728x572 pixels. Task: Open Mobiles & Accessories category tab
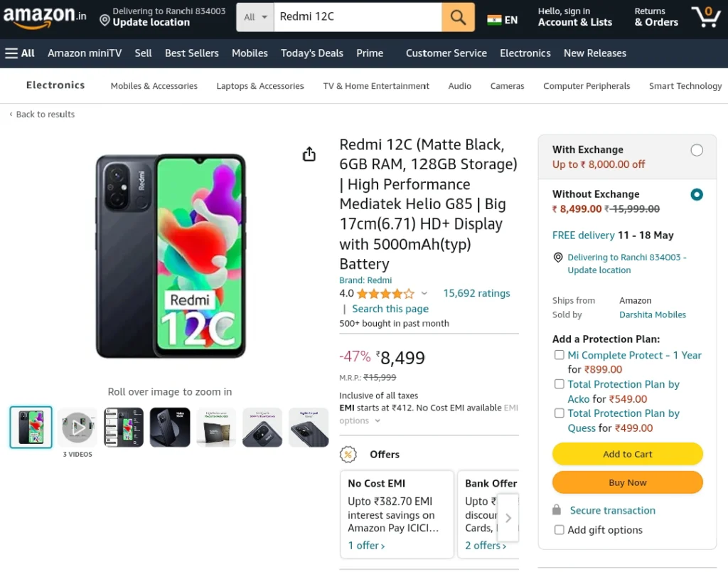154,86
